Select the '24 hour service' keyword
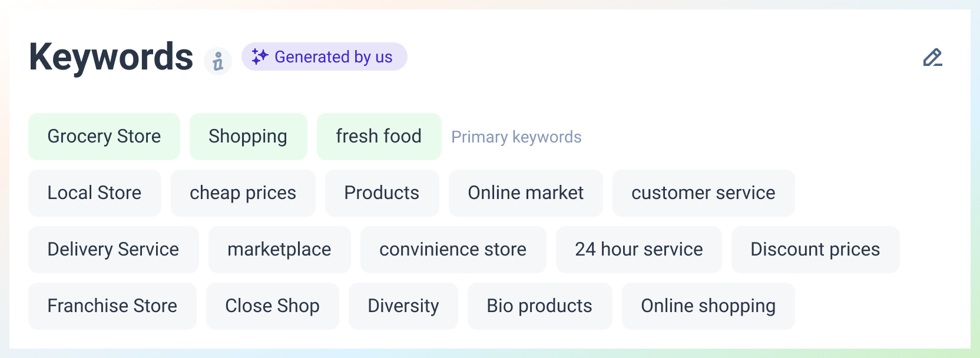The width and height of the screenshot is (980, 358). pyautogui.click(x=638, y=250)
